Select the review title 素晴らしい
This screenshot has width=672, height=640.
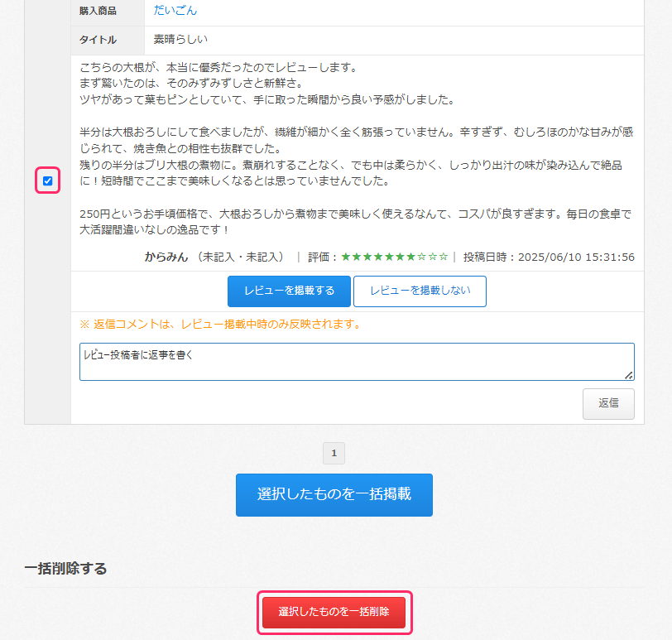(180, 39)
